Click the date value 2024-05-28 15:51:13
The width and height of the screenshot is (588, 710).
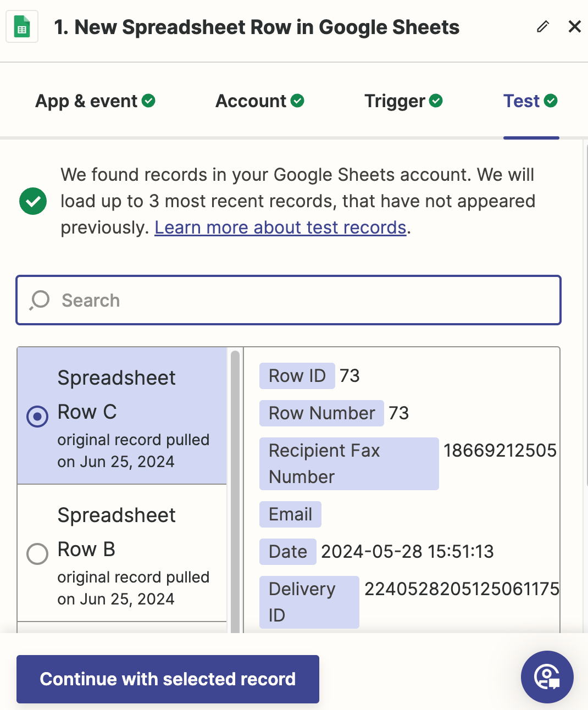tap(407, 552)
